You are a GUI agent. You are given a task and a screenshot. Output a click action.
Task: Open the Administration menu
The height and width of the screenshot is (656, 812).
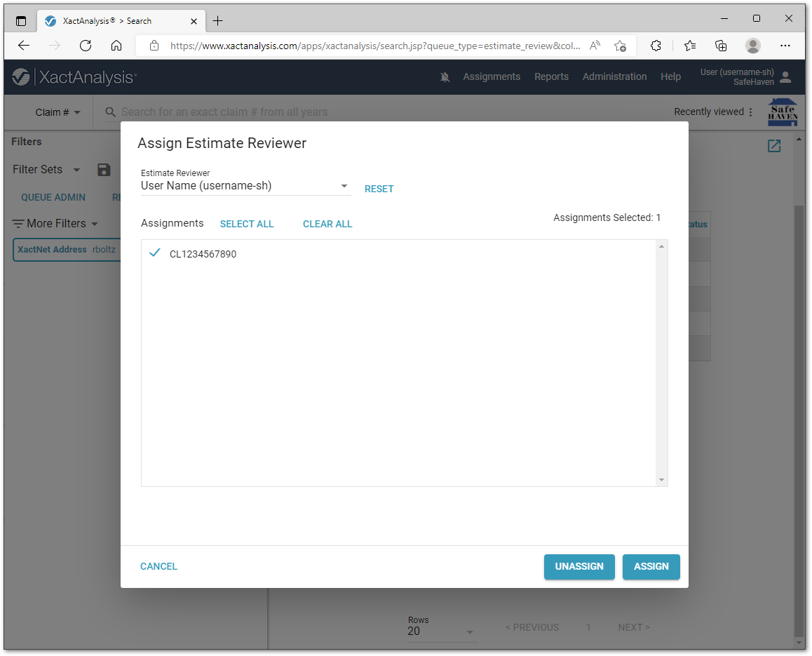615,76
